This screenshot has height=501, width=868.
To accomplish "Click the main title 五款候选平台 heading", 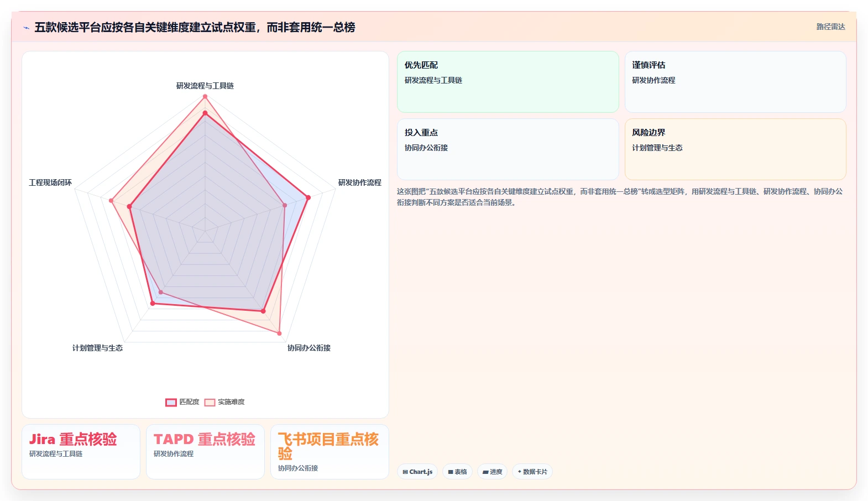I will 195,28.
